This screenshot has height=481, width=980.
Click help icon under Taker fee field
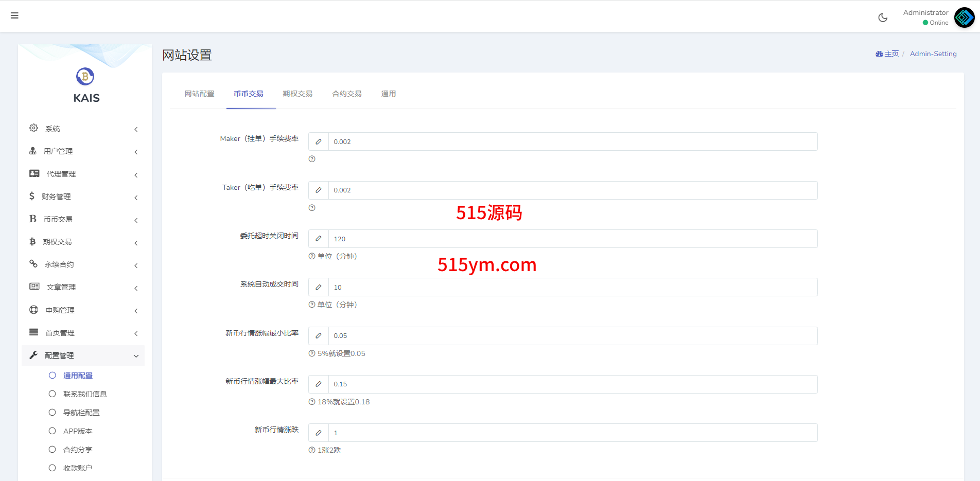[312, 208]
